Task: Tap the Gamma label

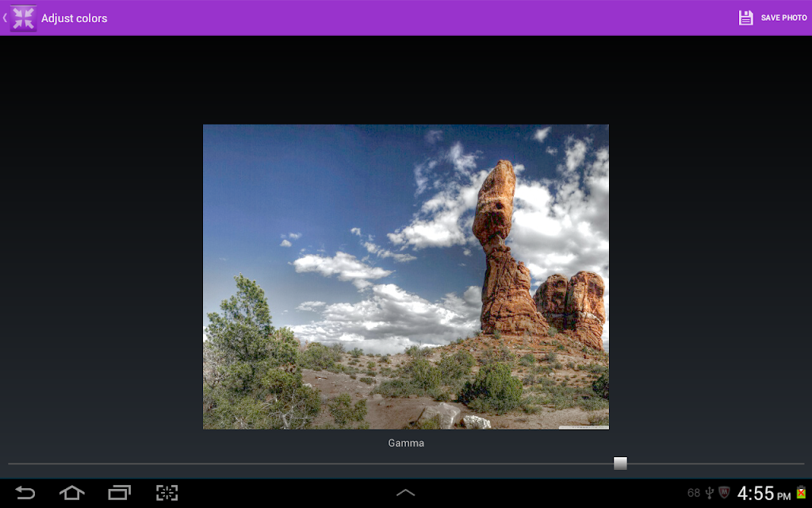Action: pyautogui.click(x=406, y=443)
